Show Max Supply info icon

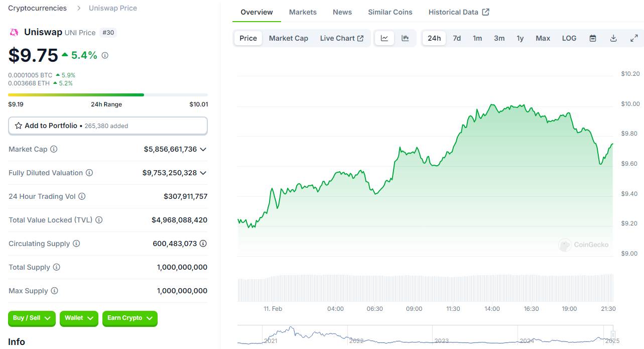coord(54,291)
